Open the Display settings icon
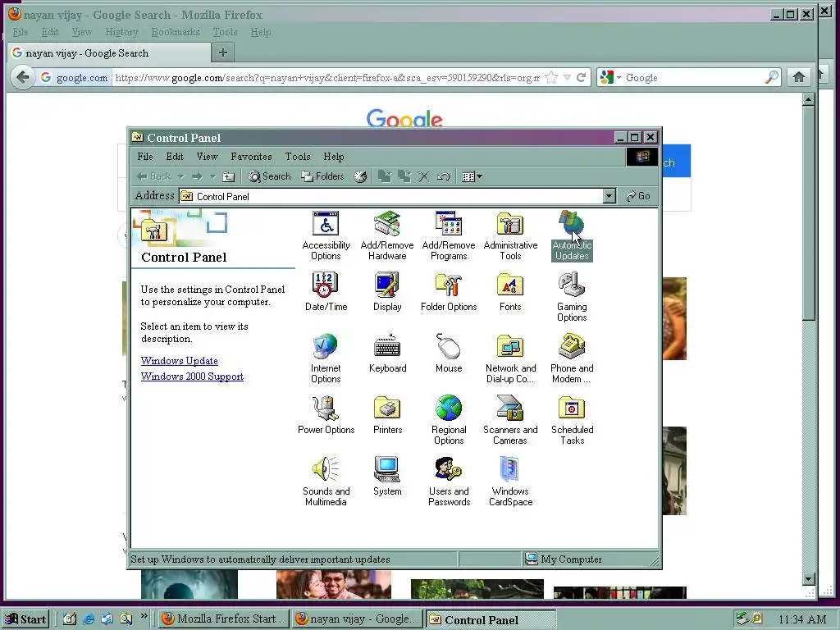 [x=387, y=292]
